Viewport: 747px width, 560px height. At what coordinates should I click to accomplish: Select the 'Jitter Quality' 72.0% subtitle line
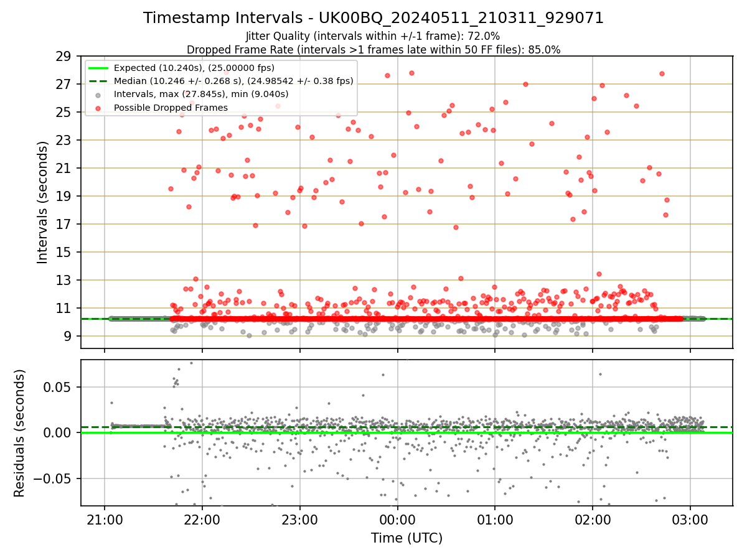pos(374,37)
